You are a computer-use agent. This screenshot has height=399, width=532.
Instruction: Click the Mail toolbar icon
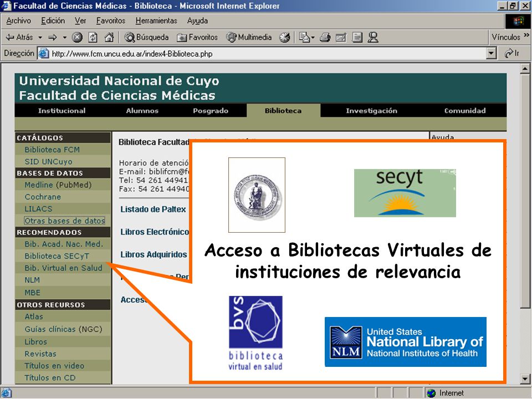click(304, 37)
